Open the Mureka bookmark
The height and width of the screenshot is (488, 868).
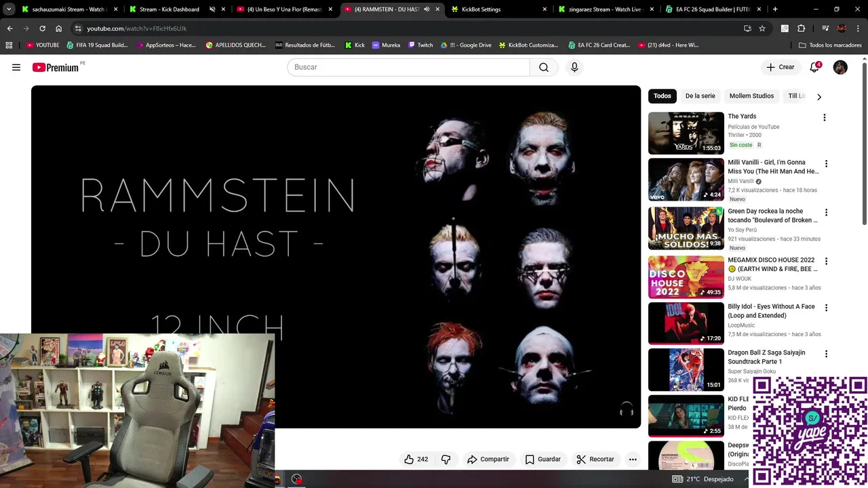pos(386,45)
